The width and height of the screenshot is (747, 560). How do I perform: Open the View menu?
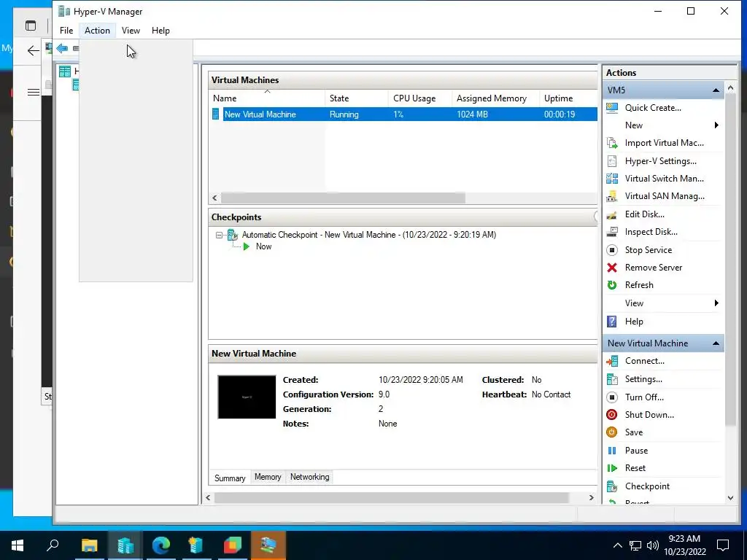tap(131, 31)
